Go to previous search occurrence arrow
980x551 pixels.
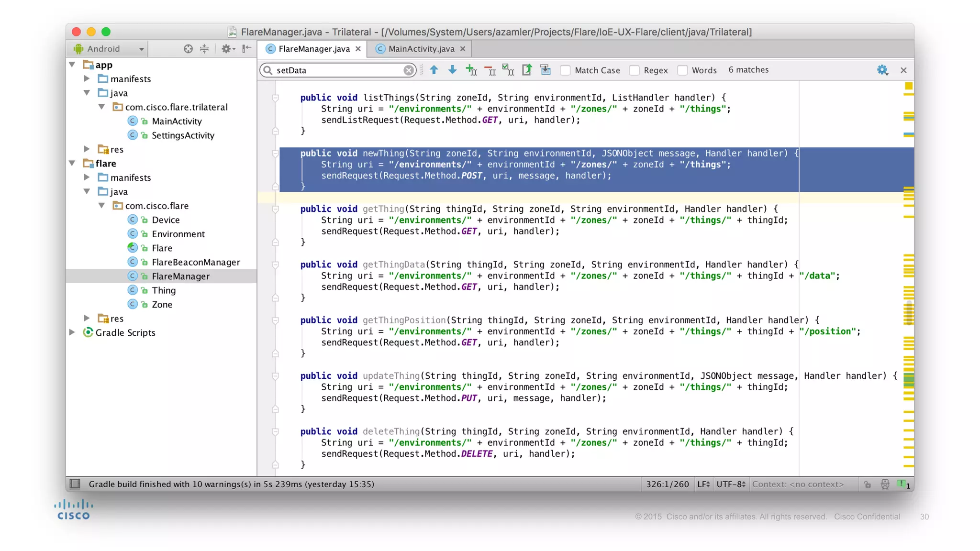pyautogui.click(x=434, y=70)
